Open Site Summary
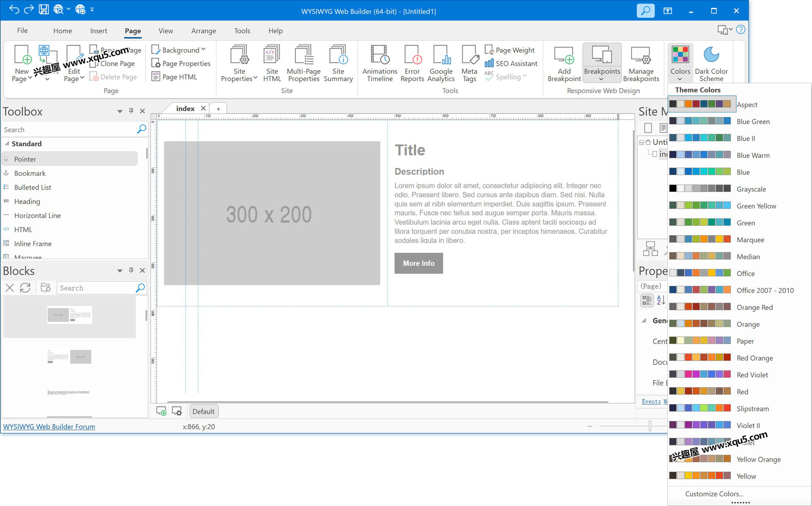This screenshot has height=506, width=812. click(x=338, y=63)
